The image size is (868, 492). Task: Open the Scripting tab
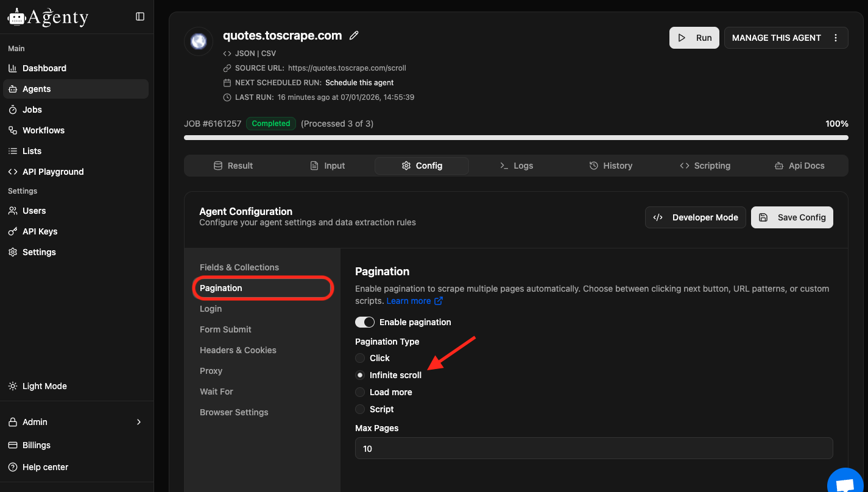tap(705, 166)
